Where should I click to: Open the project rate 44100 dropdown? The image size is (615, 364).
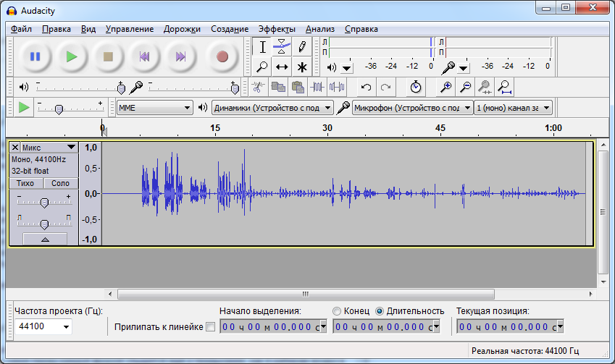point(43,327)
